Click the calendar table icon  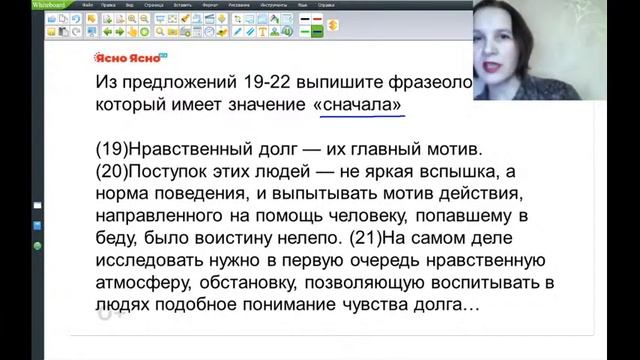(197, 31)
